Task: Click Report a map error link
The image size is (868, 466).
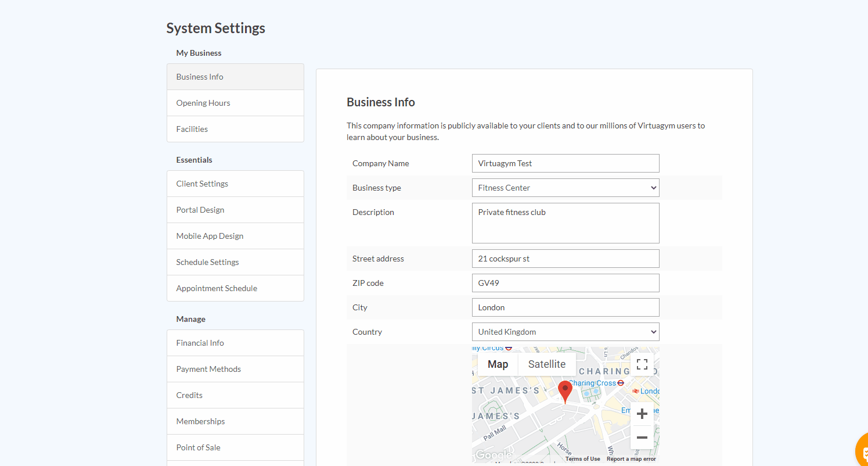Action: coord(631,459)
